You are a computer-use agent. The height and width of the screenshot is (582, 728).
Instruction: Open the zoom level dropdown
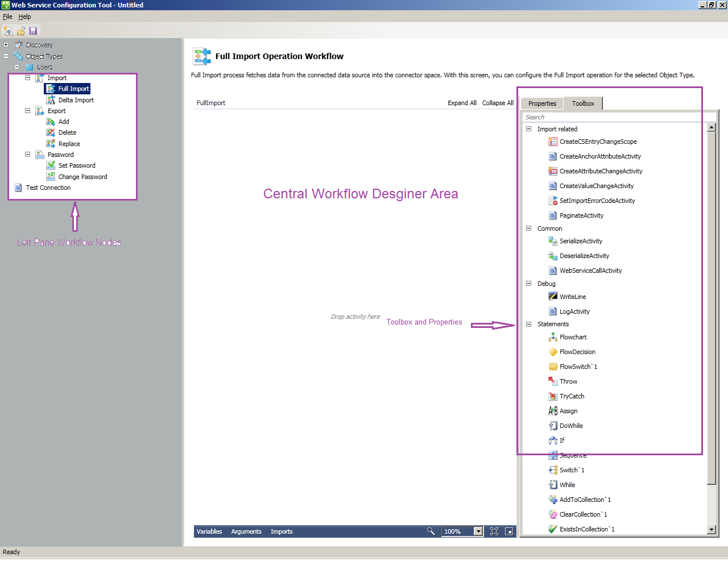[x=477, y=531]
